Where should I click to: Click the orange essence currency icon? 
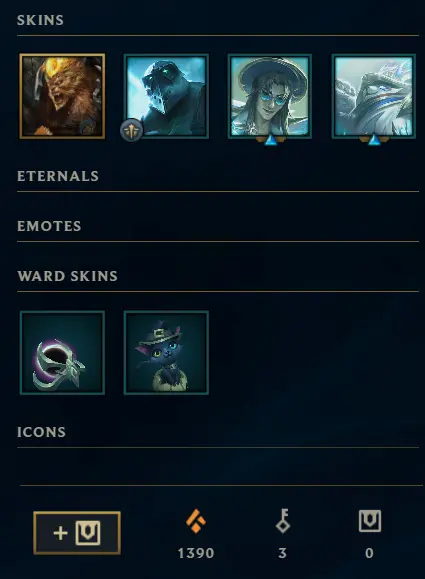pyautogui.click(x=196, y=521)
